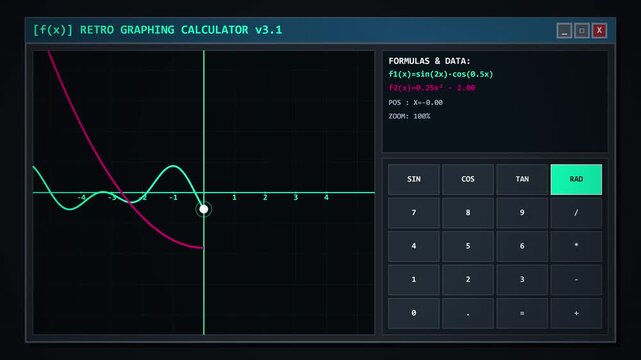
Task: Click the FORMULAS & DATA heading
Action: tap(429, 61)
